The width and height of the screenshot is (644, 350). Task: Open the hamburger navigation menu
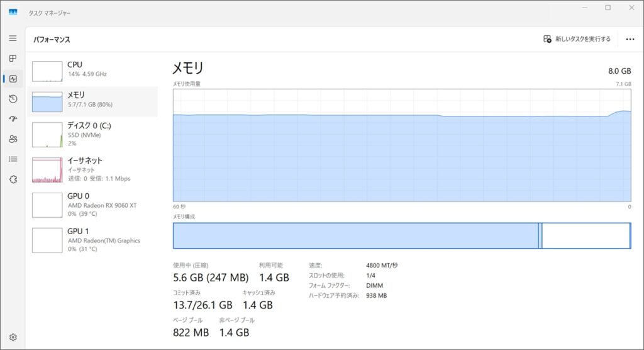(13, 38)
